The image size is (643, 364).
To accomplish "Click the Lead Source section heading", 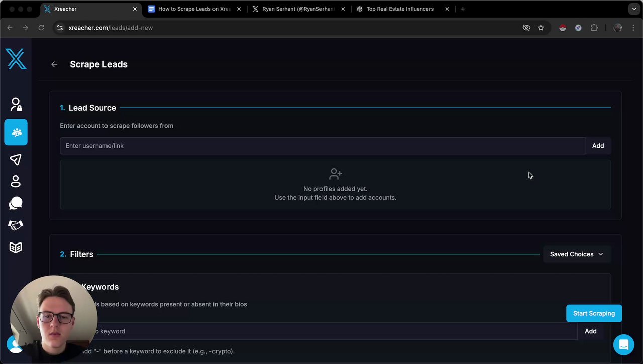I will (x=92, y=108).
